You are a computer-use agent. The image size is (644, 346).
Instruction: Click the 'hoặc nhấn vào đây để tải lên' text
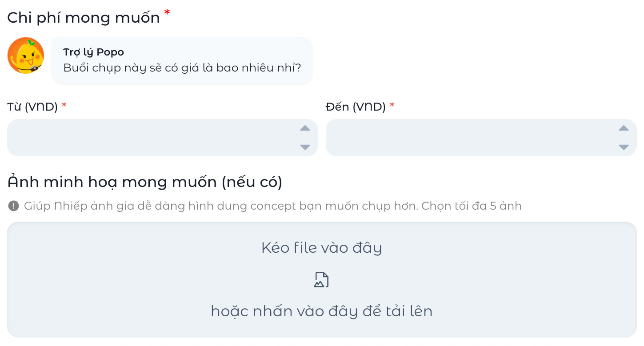(322, 311)
